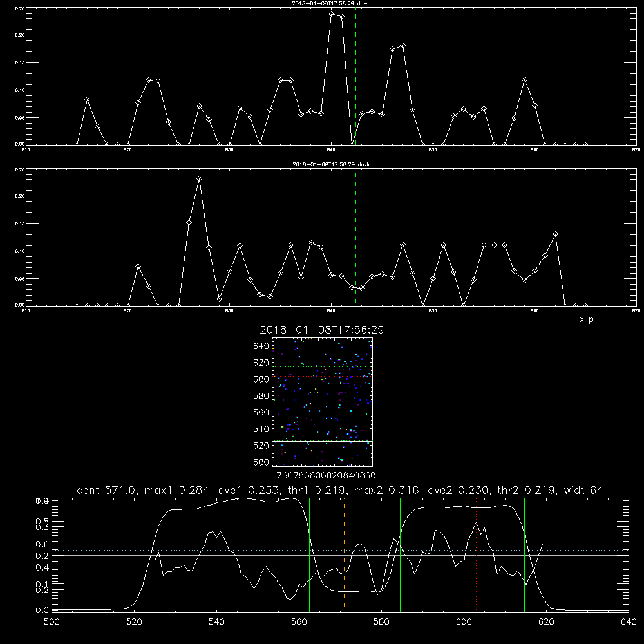Click the red dotted line near 539 in bottom plot
Viewport: 644px width, 644px height.
(213, 554)
